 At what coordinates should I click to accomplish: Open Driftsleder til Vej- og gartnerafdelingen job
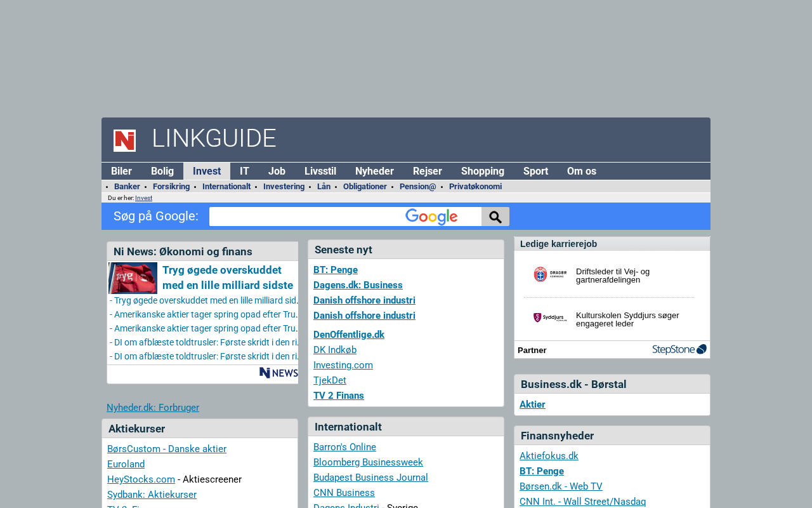[x=613, y=276]
